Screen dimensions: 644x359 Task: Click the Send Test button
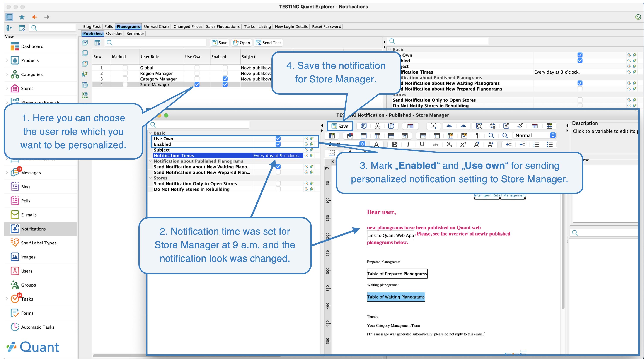(x=268, y=43)
